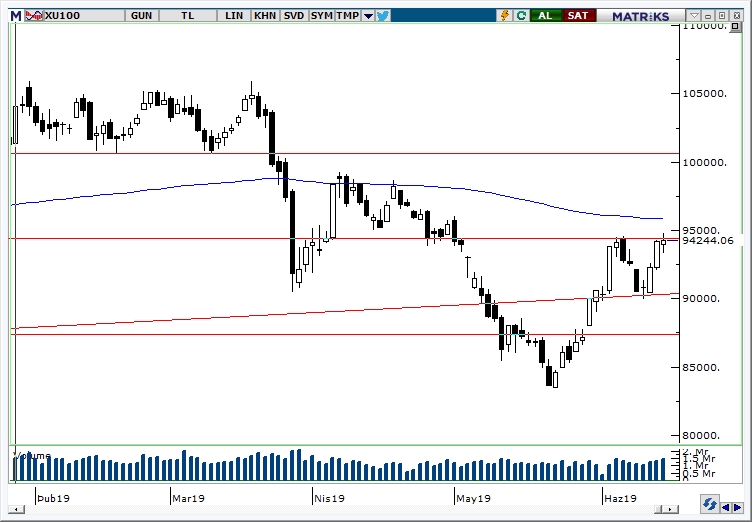Open the TMP template option
The height and width of the screenshot is (522, 752).
348,16
